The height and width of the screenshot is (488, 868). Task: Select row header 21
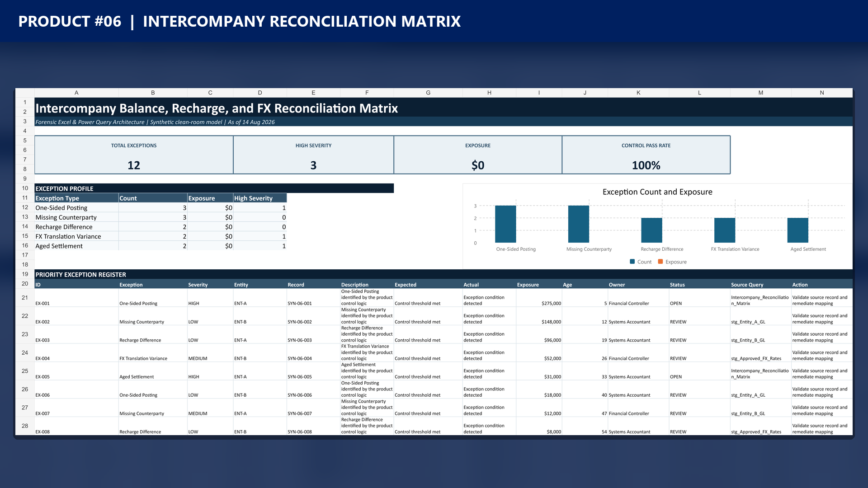tap(25, 298)
